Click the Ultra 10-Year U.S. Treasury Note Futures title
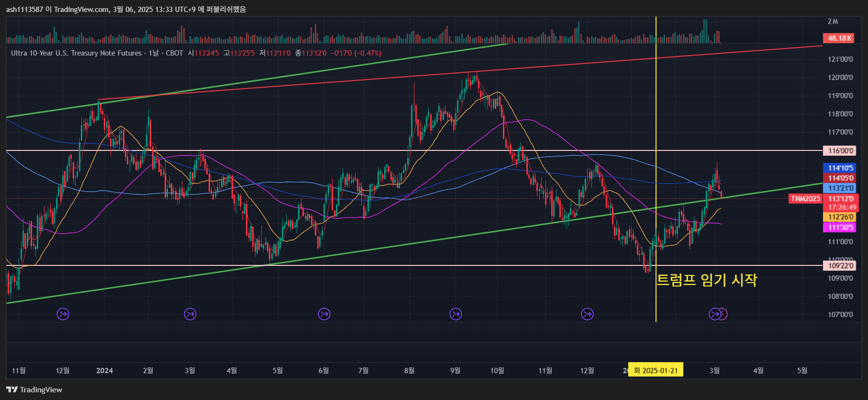Image resolution: width=868 pixels, height=400 pixels. pos(77,53)
